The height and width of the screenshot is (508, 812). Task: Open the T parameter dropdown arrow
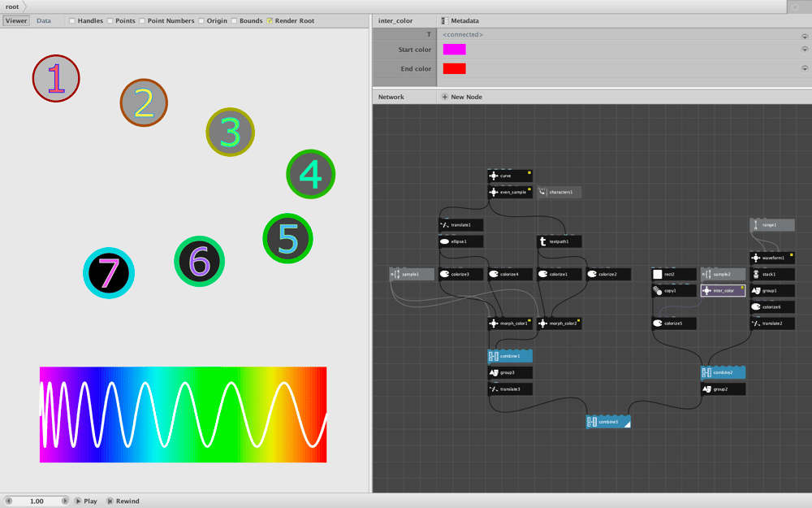click(x=805, y=37)
